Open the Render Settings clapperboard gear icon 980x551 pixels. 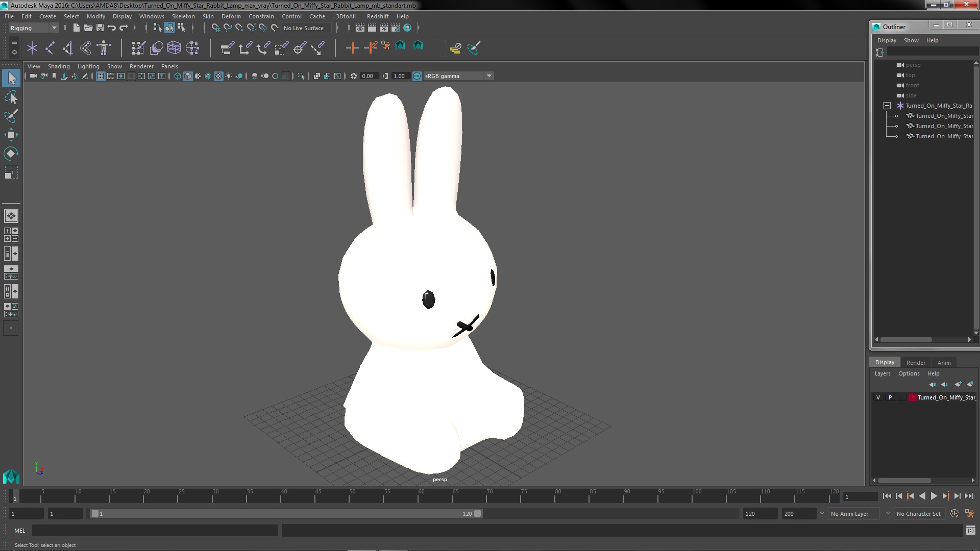[x=396, y=28]
